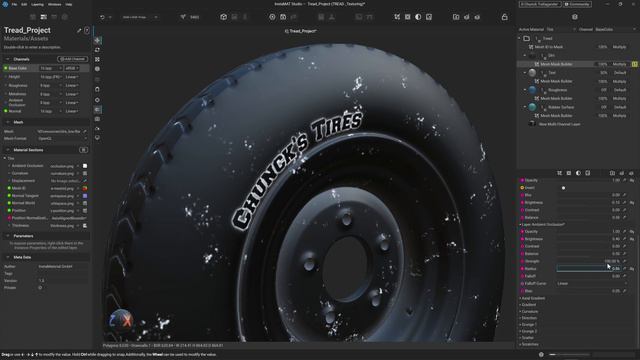Click the rotate icon in the viewport sidebar

coord(98,50)
